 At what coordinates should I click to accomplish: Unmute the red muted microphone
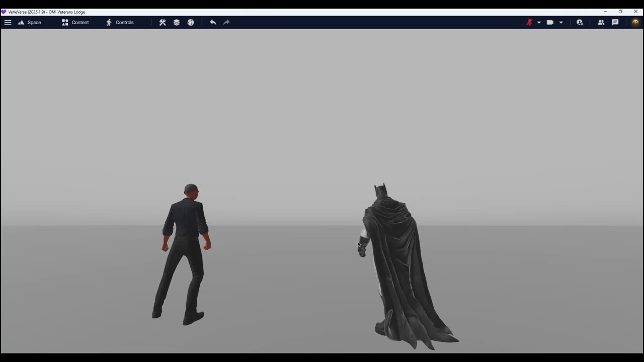point(529,22)
